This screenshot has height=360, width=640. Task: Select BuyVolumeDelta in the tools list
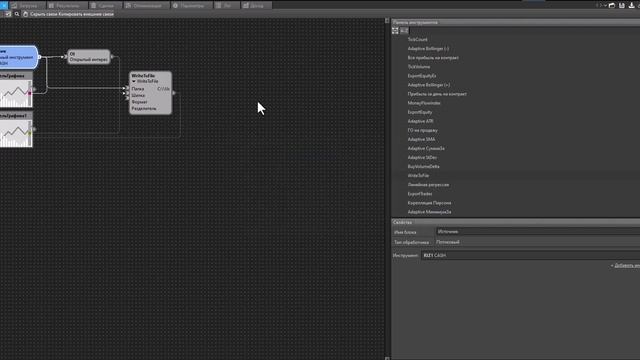tap(424, 167)
